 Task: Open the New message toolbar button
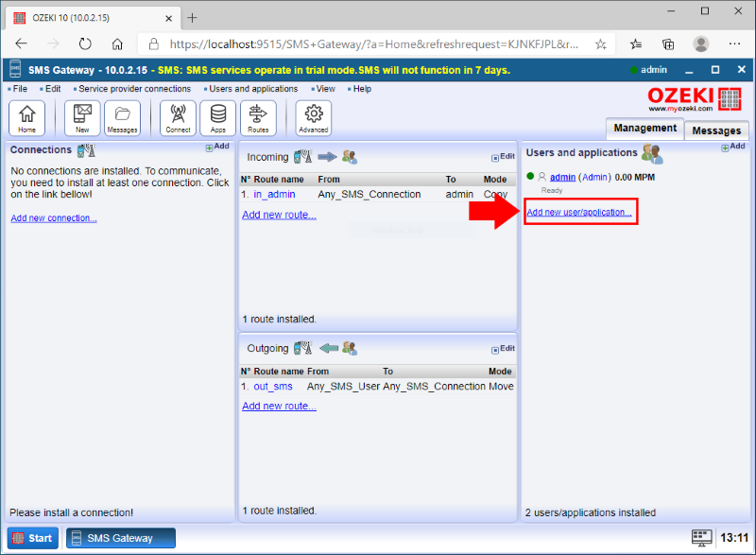pyautogui.click(x=82, y=118)
